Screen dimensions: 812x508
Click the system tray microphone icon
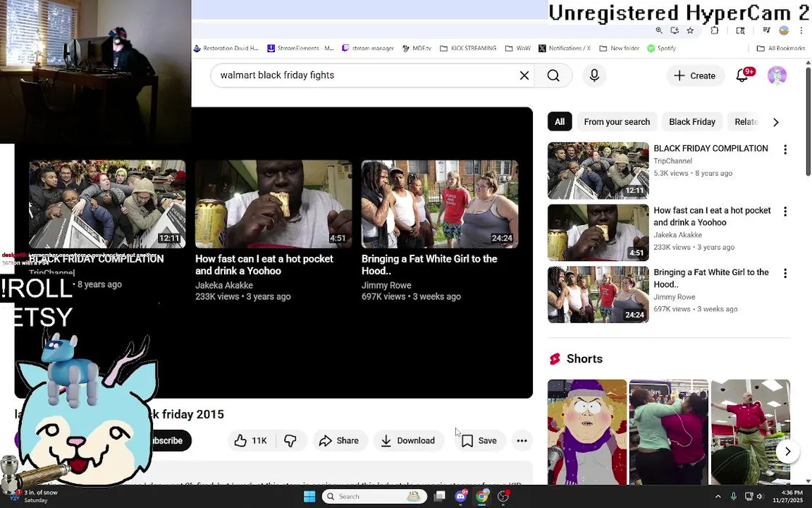[733, 497]
